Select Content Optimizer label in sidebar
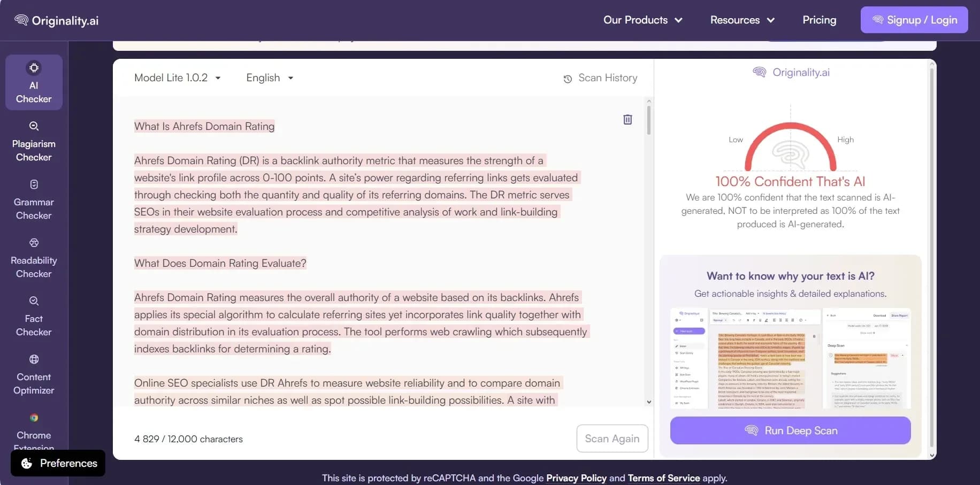Viewport: 980px width, 485px height. tap(34, 383)
